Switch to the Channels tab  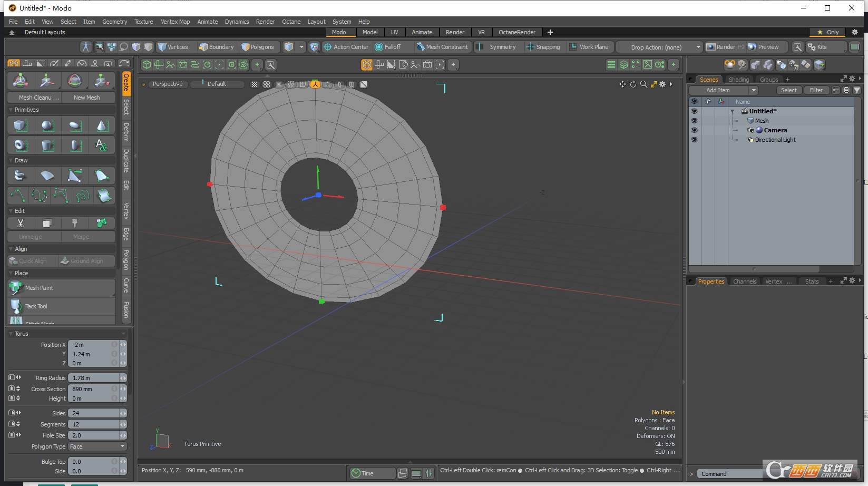pos(744,281)
